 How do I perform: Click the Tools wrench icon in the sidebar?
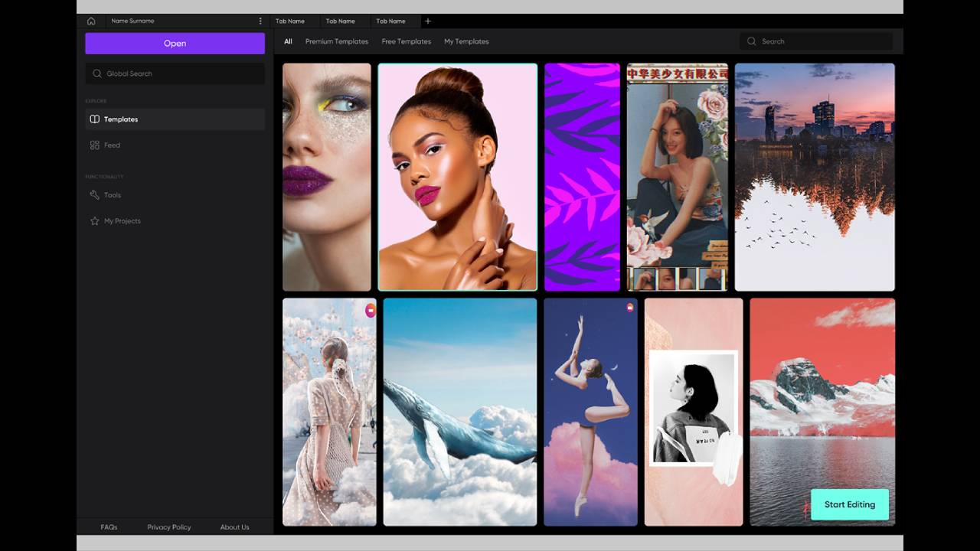(x=95, y=195)
